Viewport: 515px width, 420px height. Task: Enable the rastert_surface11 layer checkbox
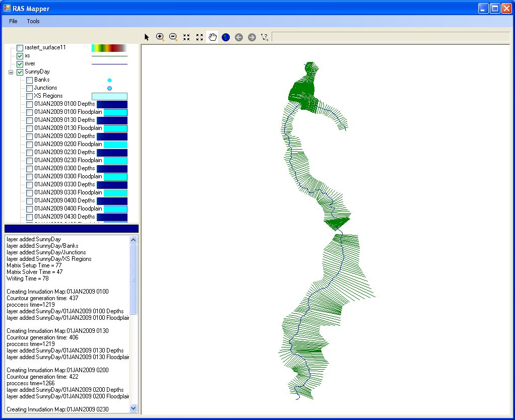coord(20,48)
